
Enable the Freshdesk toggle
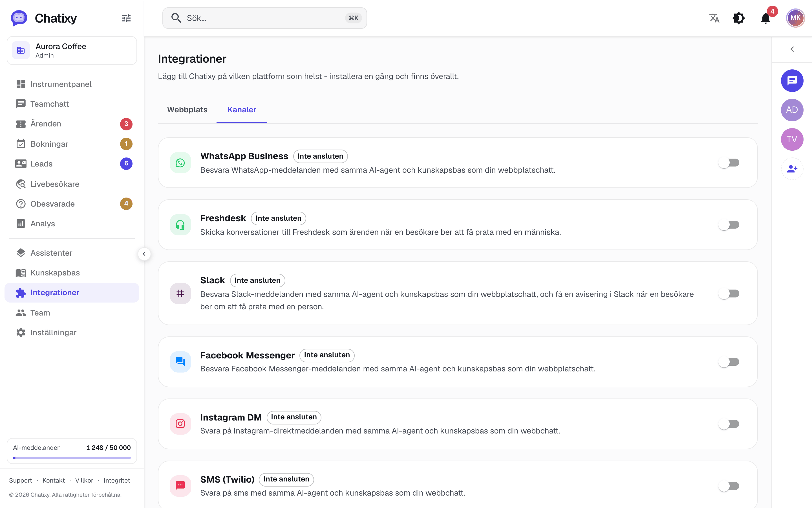[x=729, y=225]
